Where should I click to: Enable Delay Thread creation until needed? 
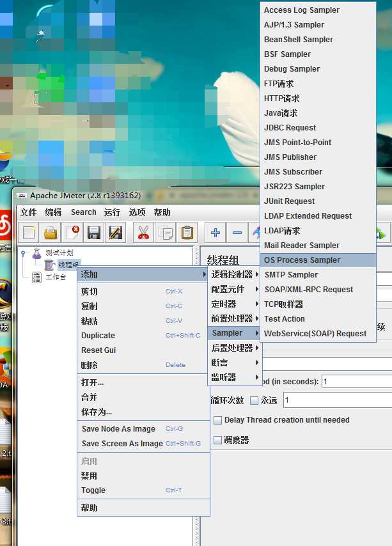(x=217, y=420)
